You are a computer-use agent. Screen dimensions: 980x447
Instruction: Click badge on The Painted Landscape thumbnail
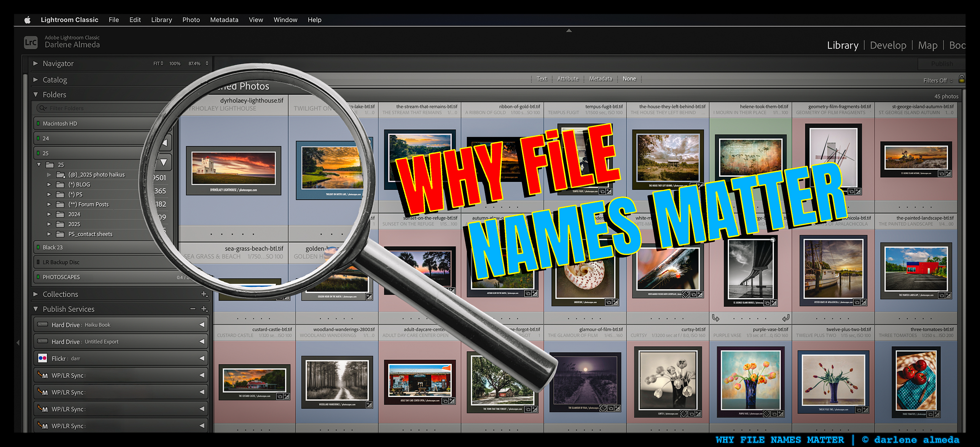click(x=948, y=295)
